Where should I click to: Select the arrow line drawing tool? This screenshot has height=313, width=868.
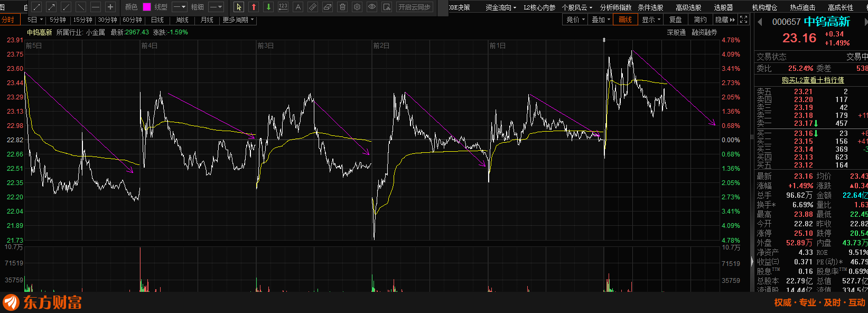pyautogui.click(x=51, y=7)
